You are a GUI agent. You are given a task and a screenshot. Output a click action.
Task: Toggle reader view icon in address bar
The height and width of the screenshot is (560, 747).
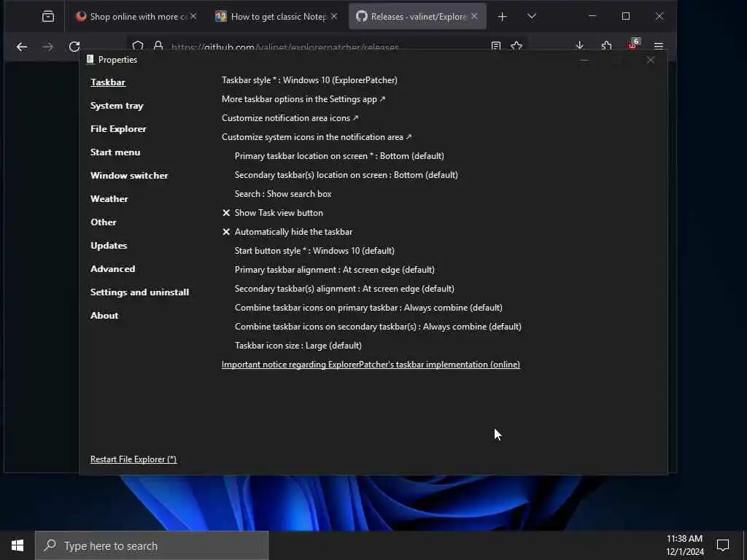pyautogui.click(x=496, y=46)
